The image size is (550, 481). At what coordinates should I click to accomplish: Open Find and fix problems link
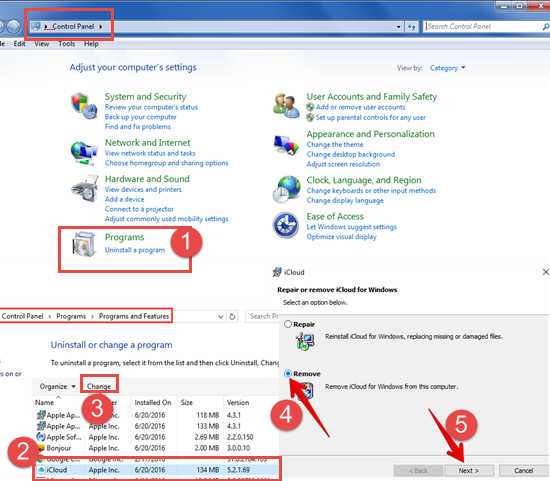point(138,127)
